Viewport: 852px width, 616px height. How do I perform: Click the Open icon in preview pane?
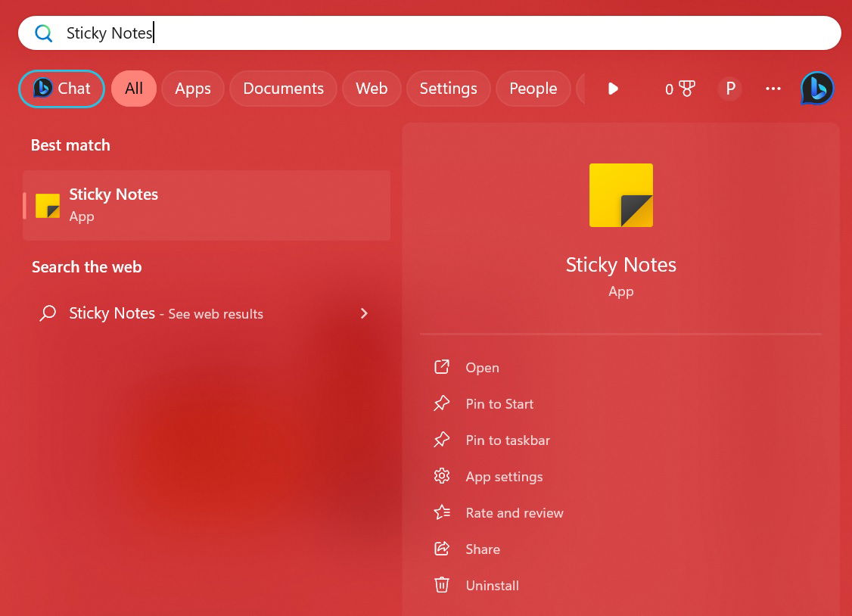coord(442,367)
